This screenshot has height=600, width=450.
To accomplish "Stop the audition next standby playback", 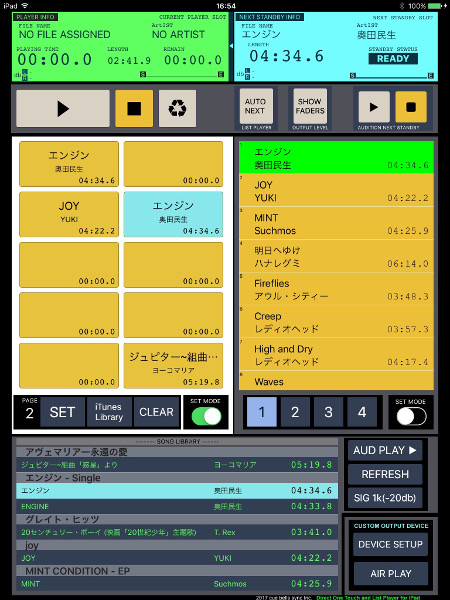I will [411, 107].
